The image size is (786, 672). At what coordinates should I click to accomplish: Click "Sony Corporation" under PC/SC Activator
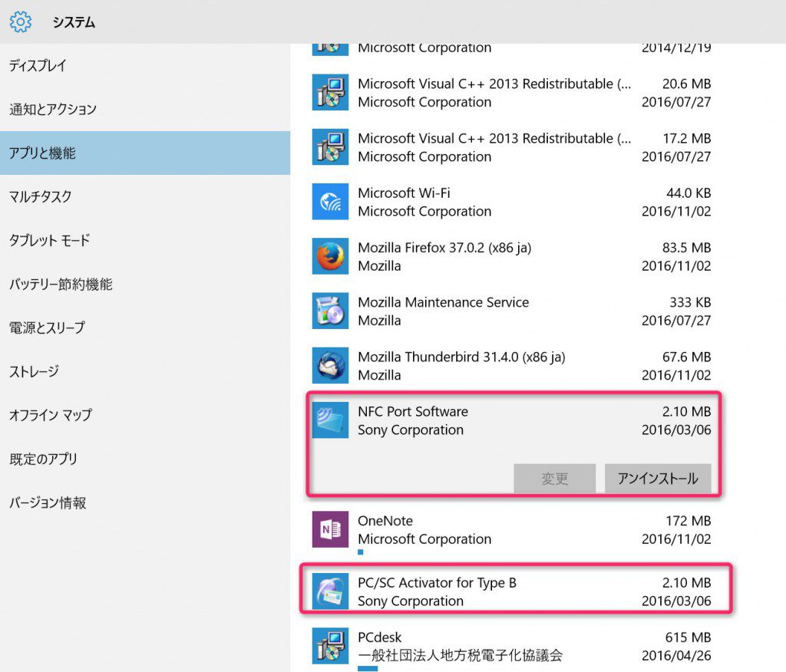[x=411, y=601]
